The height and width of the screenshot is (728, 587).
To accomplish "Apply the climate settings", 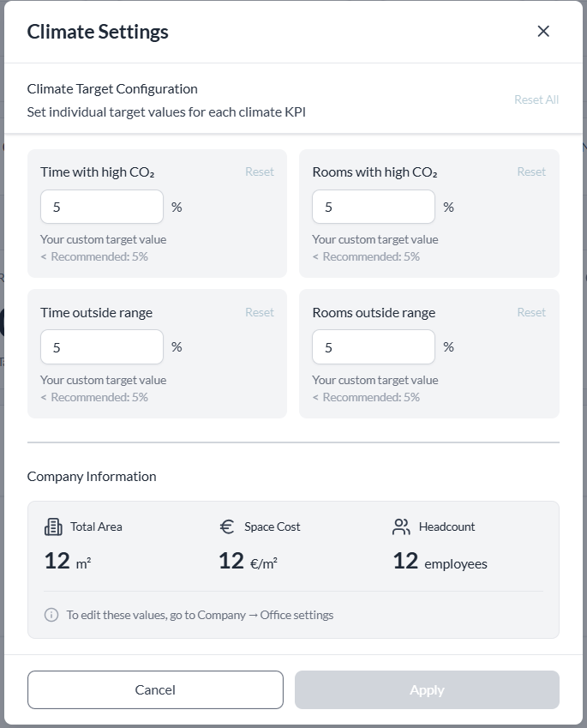I will tap(427, 689).
